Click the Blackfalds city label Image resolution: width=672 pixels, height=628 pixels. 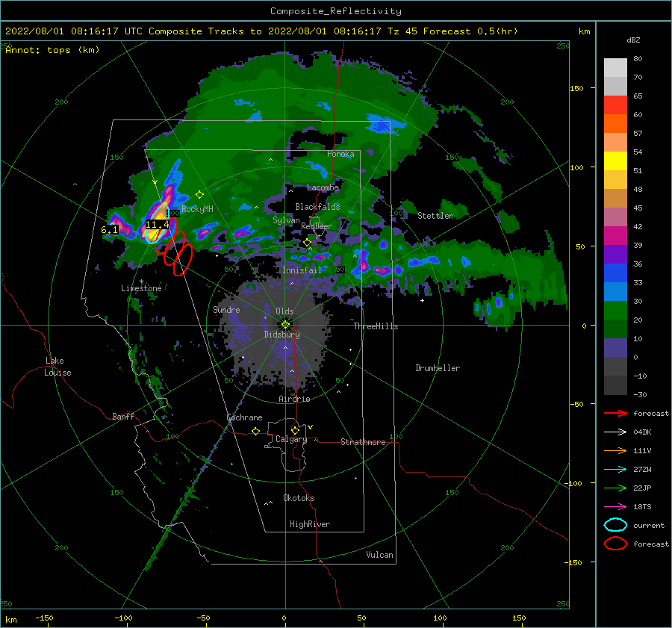pos(317,207)
